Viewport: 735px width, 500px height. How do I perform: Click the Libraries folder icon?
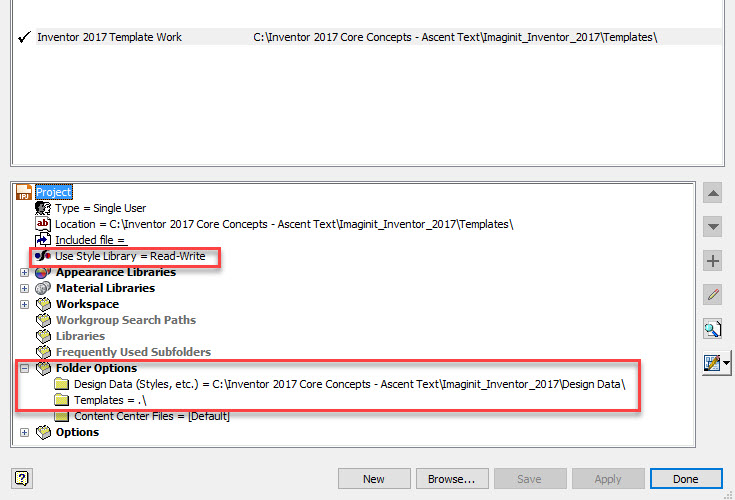(x=43, y=336)
